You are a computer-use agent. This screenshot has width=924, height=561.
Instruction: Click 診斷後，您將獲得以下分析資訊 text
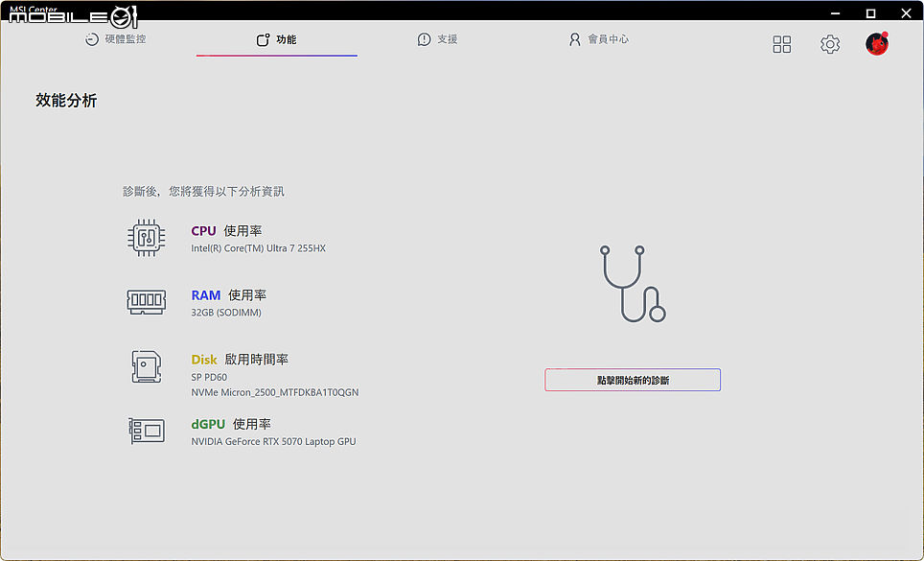coord(203,192)
